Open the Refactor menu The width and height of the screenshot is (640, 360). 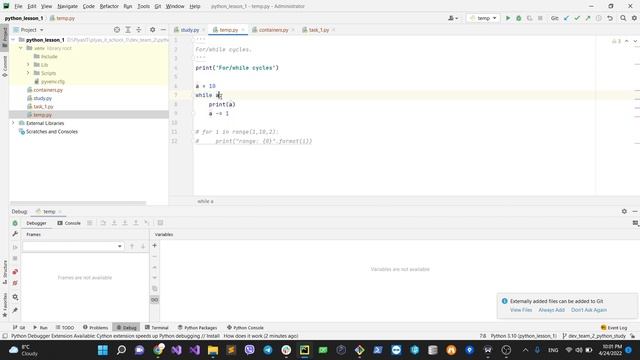pos(109,7)
